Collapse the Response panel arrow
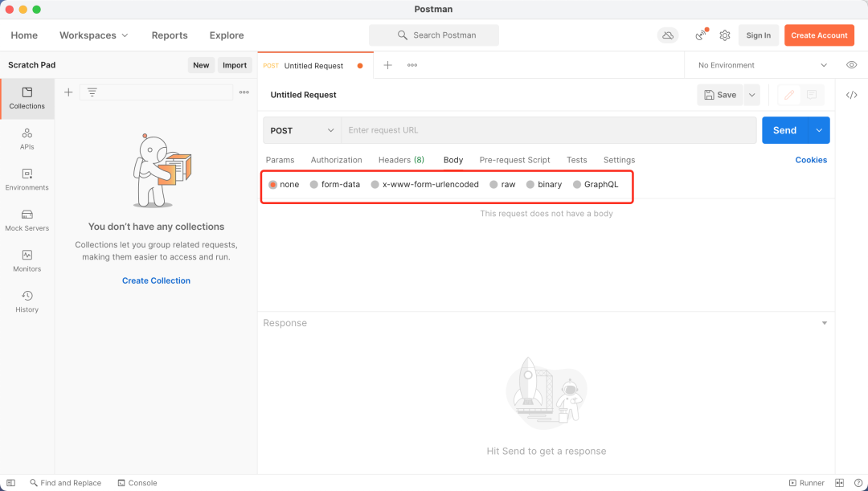This screenshot has width=868, height=491. point(825,323)
